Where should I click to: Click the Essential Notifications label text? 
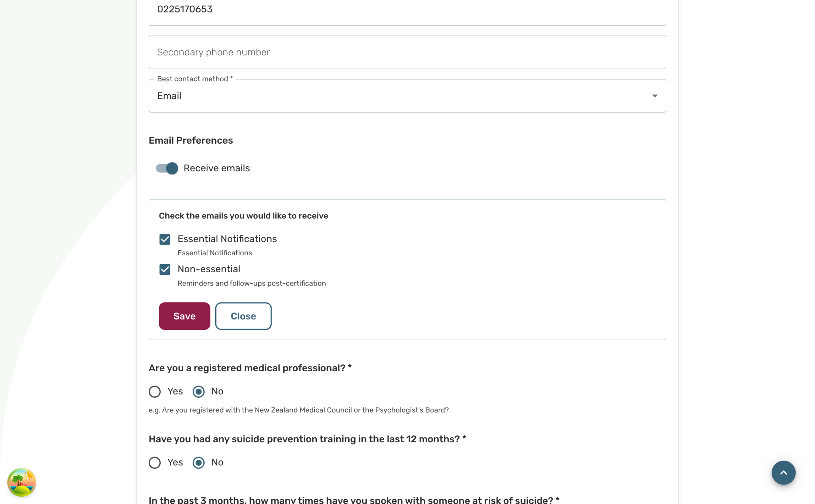pyautogui.click(x=227, y=239)
